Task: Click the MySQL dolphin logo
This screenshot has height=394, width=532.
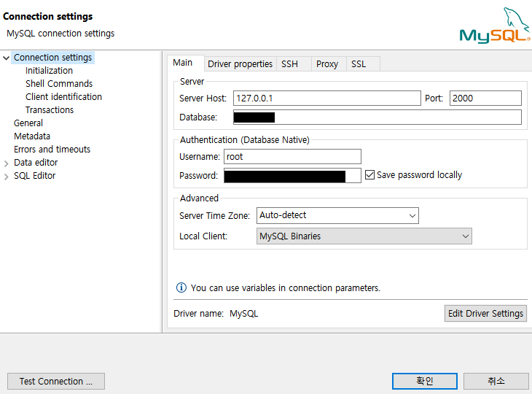Action: [495, 26]
